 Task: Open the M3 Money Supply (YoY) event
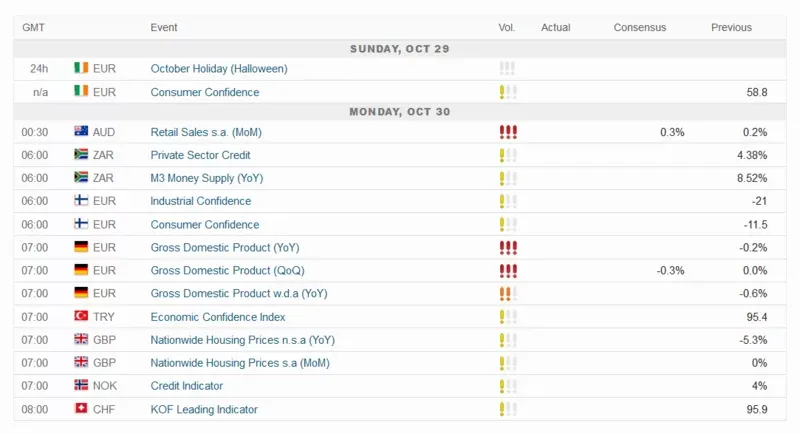click(207, 178)
